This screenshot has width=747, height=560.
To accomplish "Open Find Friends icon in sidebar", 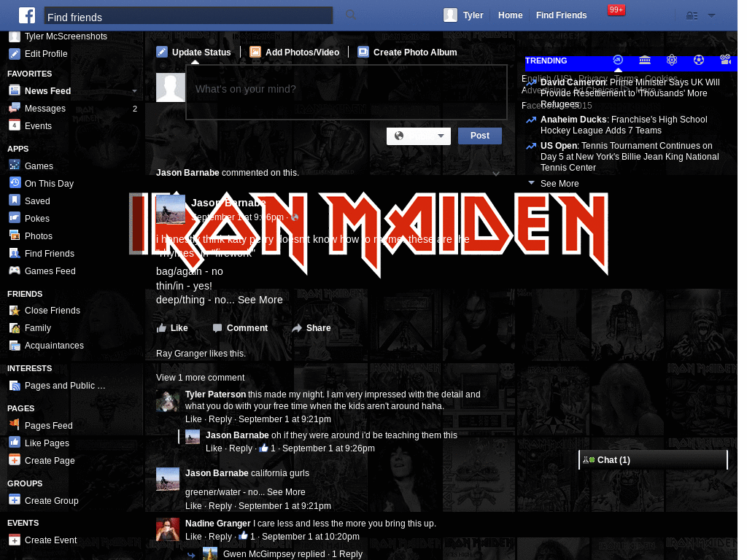I will [x=15, y=253].
